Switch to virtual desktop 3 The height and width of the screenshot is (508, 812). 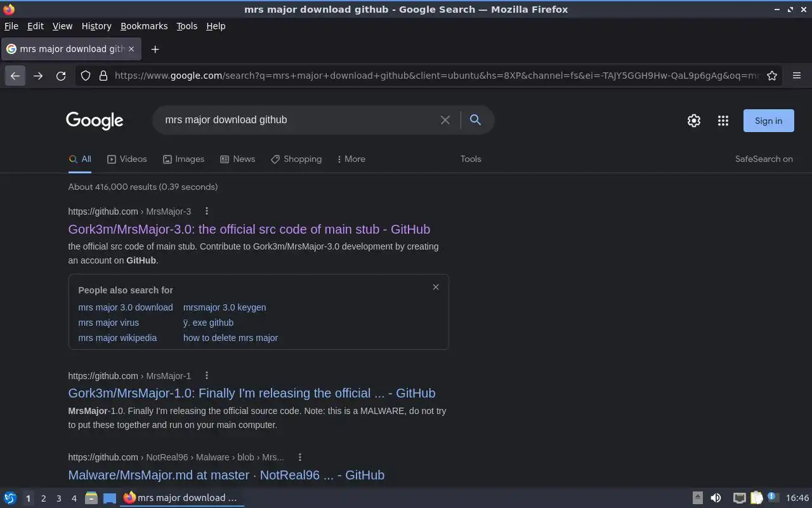[58, 498]
